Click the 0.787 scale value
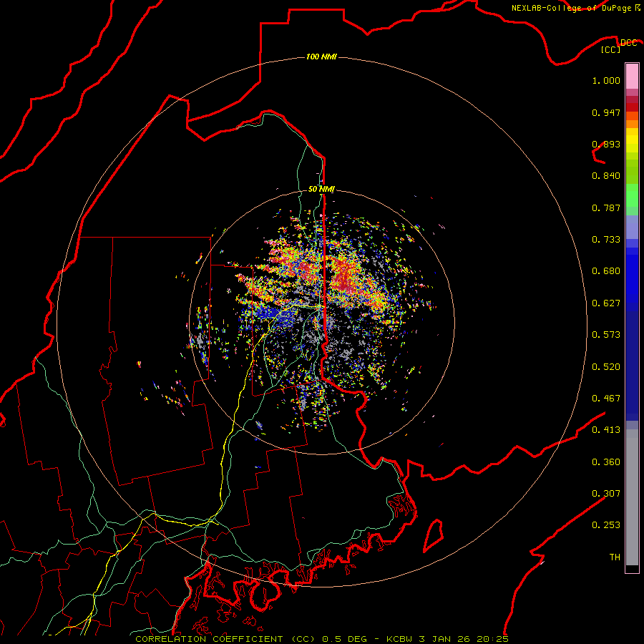This screenshot has width=644, height=644. coord(606,208)
